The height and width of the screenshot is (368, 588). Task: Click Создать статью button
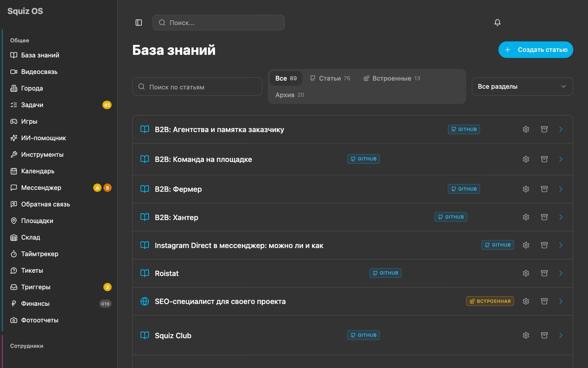pos(535,50)
